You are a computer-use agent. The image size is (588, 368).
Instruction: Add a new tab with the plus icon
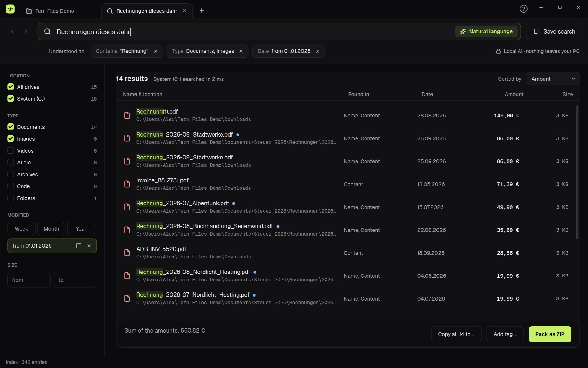pos(201,11)
